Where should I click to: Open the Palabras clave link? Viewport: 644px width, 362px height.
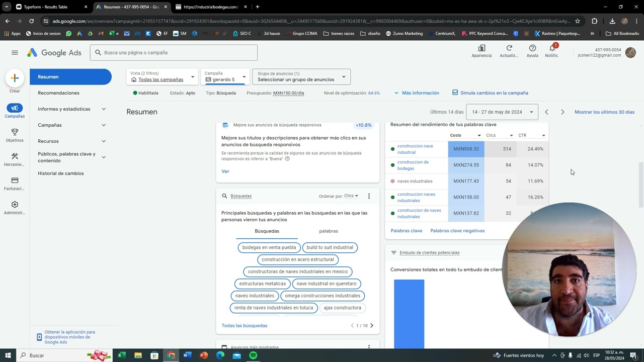pyautogui.click(x=407, y=231)
